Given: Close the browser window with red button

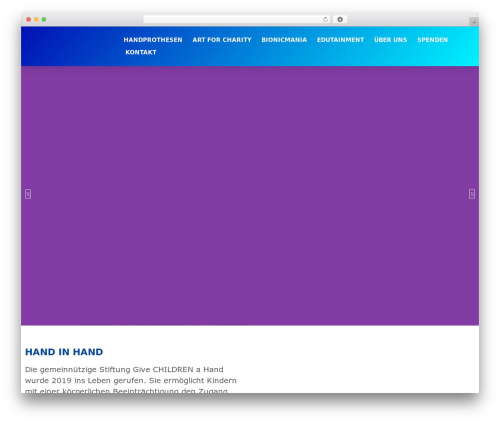Looking at the screenshot, I should (29, 19).
